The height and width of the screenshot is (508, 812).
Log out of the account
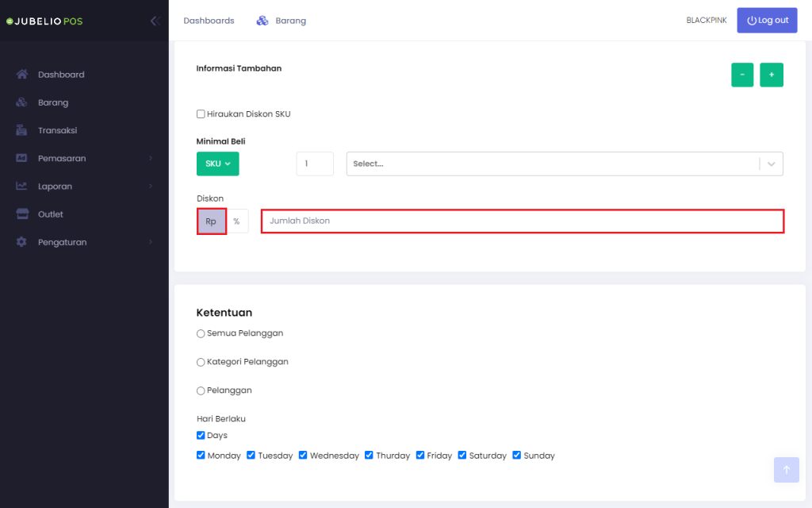(x=767, y=20)
